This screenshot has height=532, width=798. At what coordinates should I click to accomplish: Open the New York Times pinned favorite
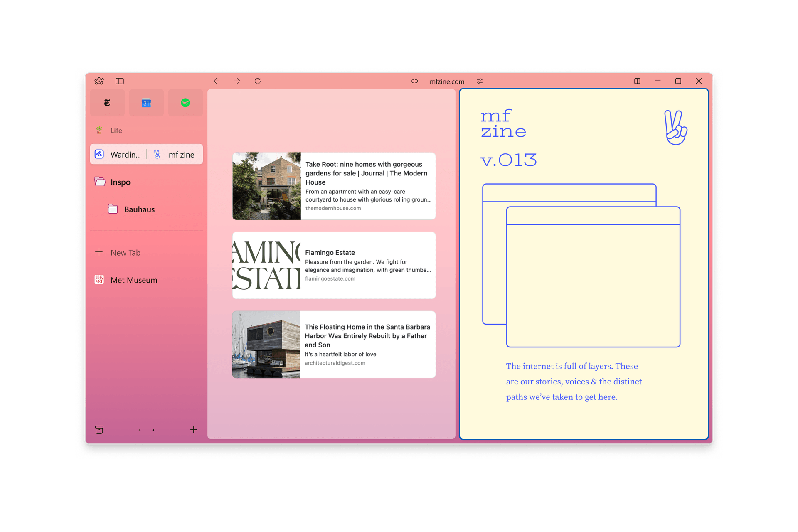pos(107,103)
